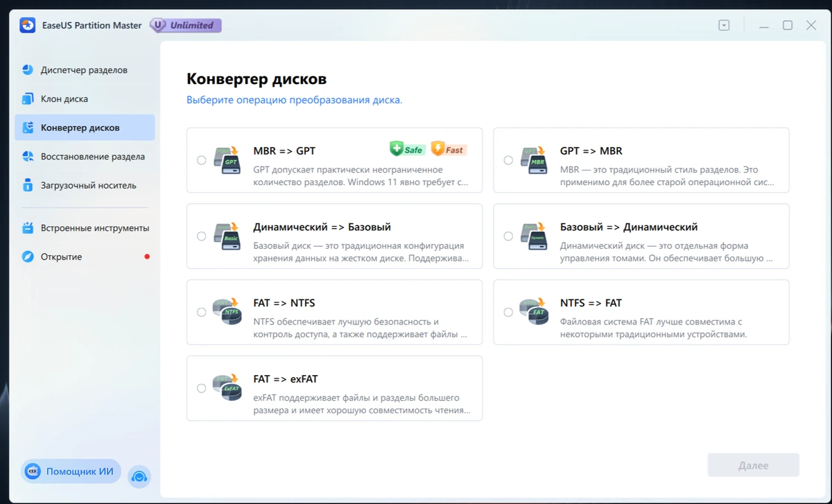
Task: Click the Встроенные инструменты toolbox icon
Action: coord(28,228)
